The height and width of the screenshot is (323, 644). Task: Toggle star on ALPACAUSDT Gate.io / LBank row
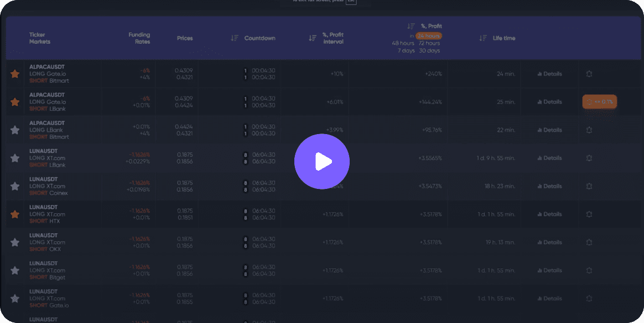point(15,102)
